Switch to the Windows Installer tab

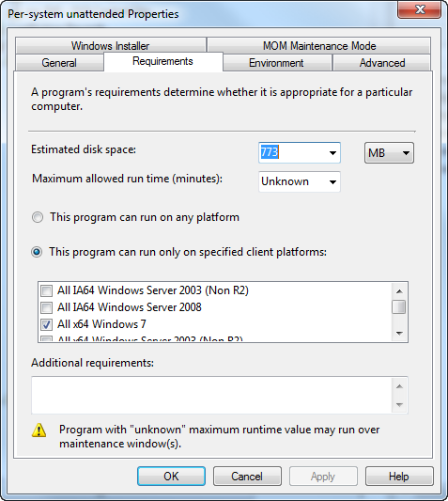111,45
